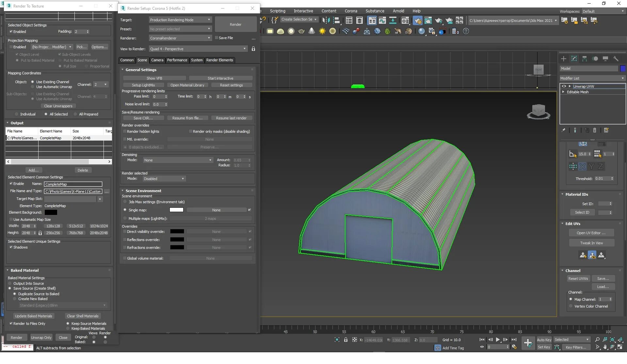627x364 pixels.
Task: Click the 1024x1024 size preset button
Action: 99,226
